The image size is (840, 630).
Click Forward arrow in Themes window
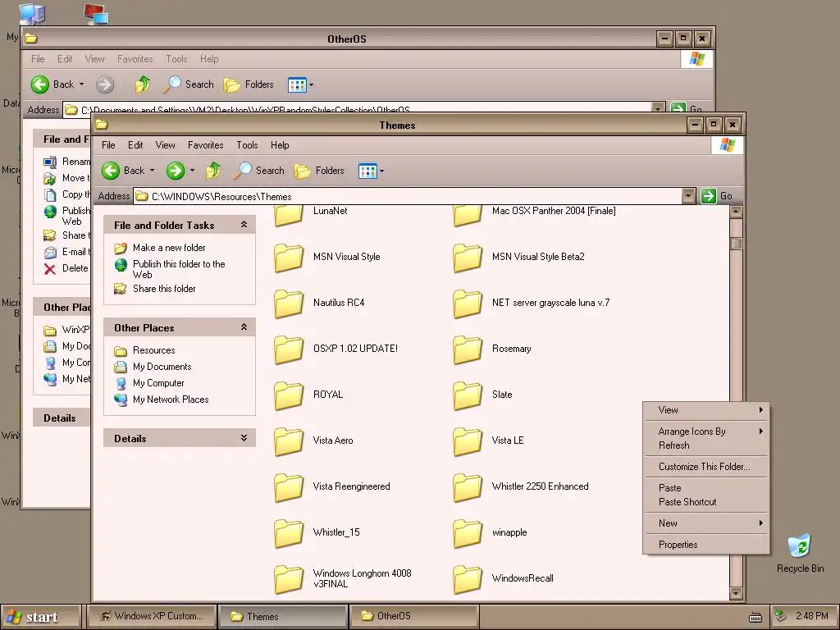click(176, 171)
